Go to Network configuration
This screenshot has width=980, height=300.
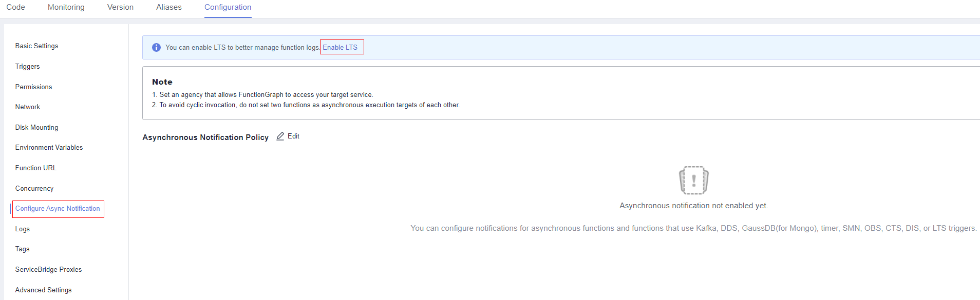click(x=28, y=107)
